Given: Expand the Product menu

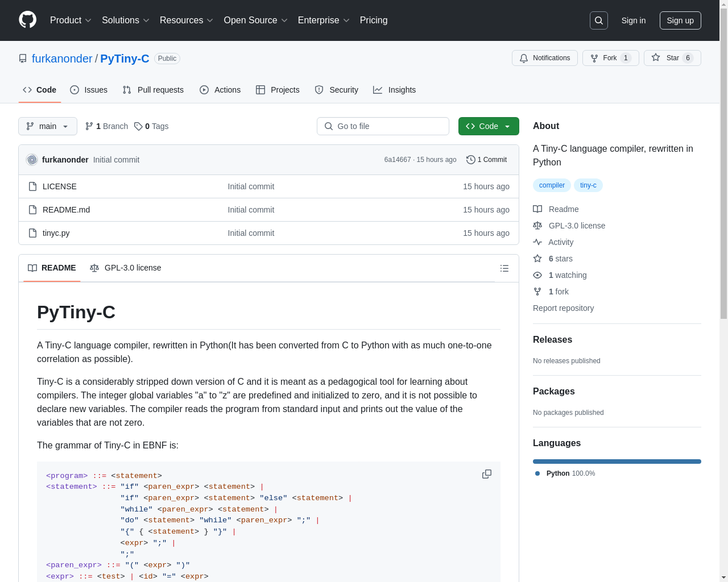Looking at the screenshot, I should (71, 20).
